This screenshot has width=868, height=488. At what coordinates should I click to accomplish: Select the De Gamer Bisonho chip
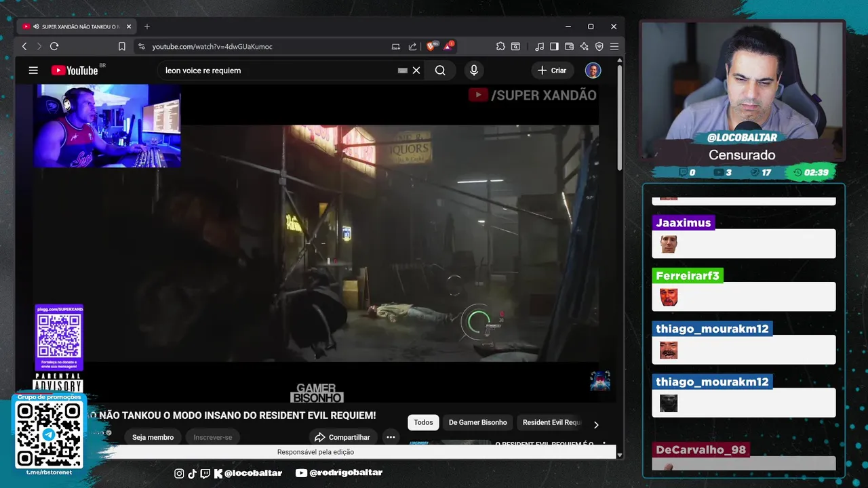477,422
